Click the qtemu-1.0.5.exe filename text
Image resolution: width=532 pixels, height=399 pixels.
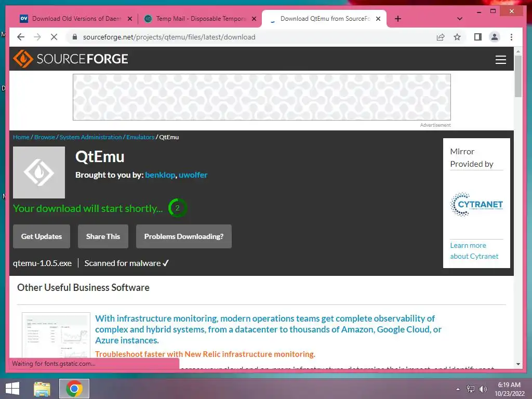pos(43,263)
